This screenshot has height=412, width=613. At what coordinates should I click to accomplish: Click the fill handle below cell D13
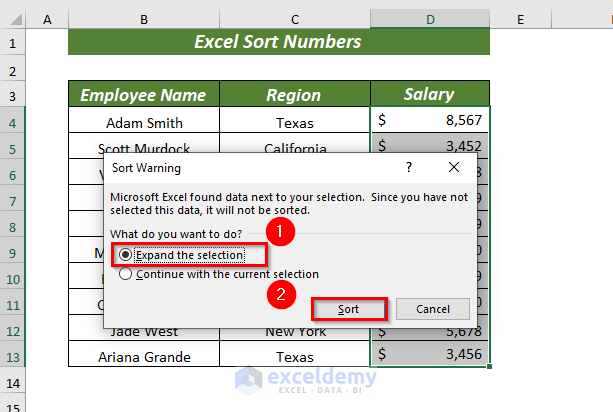point(489,366)
